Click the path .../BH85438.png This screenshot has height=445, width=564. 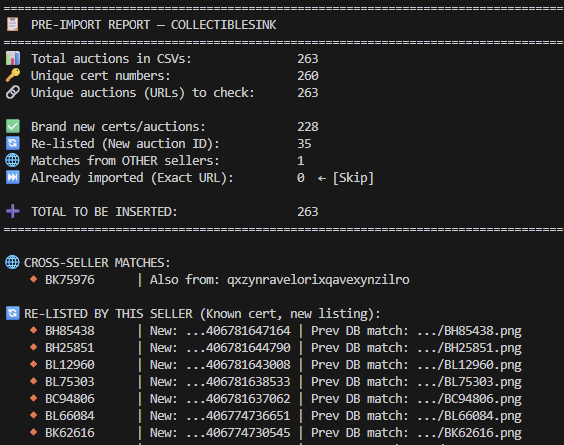point(469,331)
